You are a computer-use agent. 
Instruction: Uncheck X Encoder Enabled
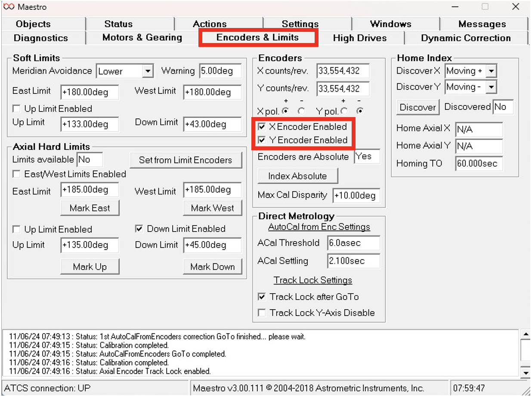(x=262, y=127)
